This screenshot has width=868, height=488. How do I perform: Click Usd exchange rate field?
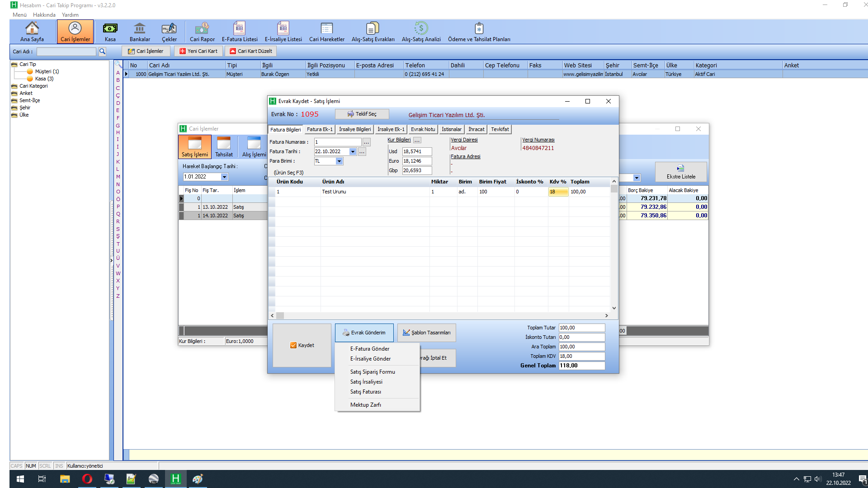[417, 152]
